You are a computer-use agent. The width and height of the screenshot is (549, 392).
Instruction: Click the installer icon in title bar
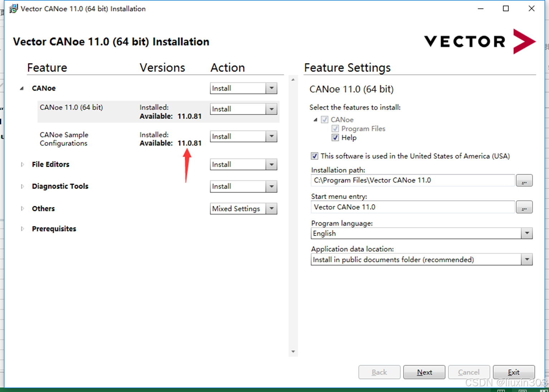(x=13, y=9)
